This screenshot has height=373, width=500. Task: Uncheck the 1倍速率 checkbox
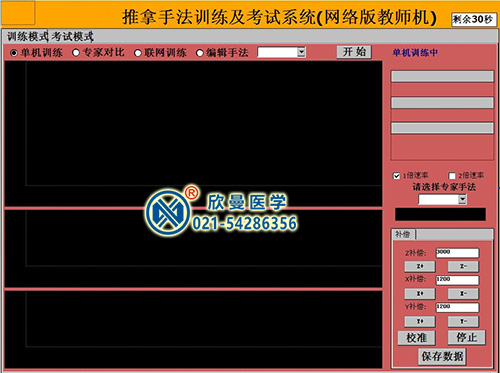(x=397, y=176)
